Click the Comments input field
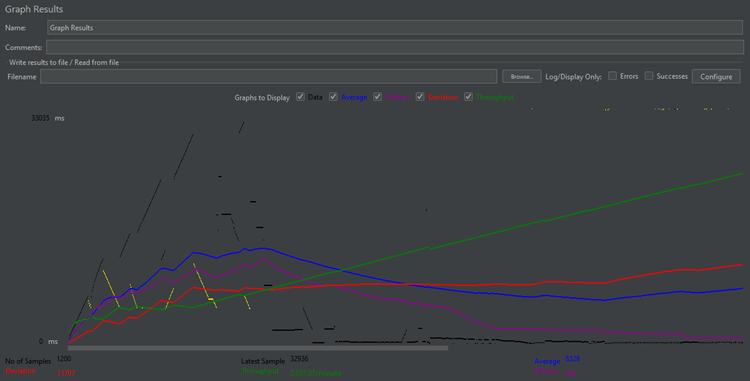The width and height of the screenshot is (750, 381). click(x=395, y=47)
